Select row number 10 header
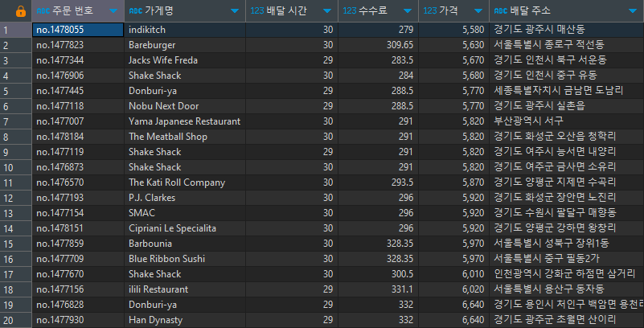This screenshot has height=328, width=644. click(15, 167)
